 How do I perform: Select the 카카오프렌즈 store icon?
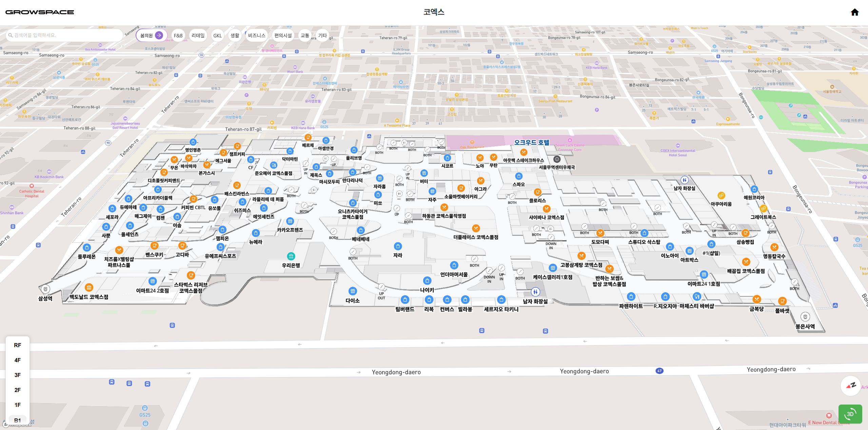point(291,221)
